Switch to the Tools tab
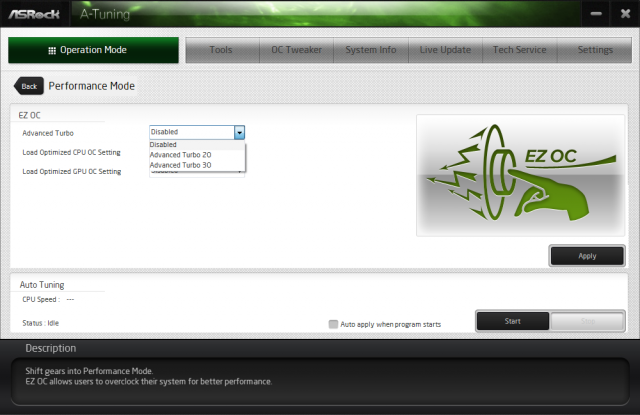The width and height of the screenshot is (640, 415). (x=222, y=50)
